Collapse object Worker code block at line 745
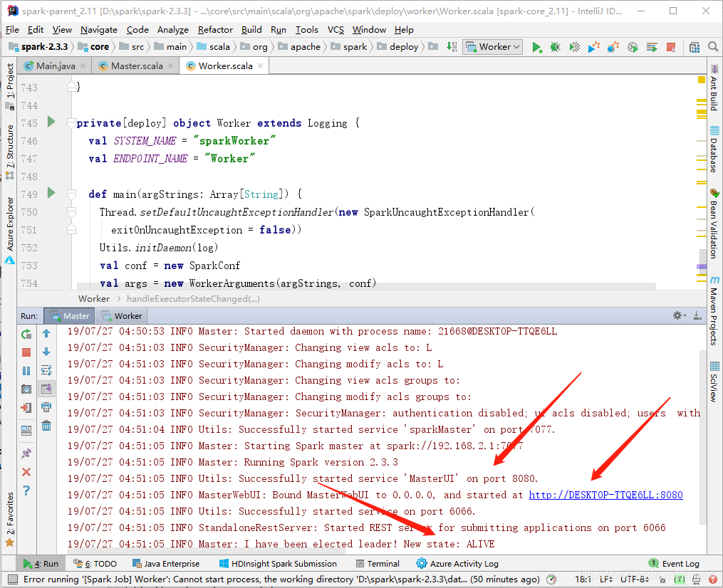723x588 pixels. (71, 123)
